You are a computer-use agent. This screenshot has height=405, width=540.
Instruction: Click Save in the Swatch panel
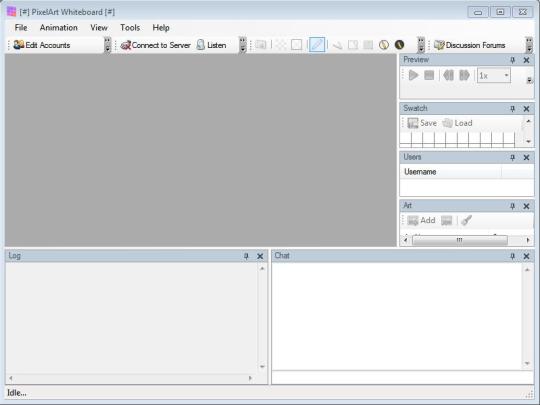tap(422, 123)
